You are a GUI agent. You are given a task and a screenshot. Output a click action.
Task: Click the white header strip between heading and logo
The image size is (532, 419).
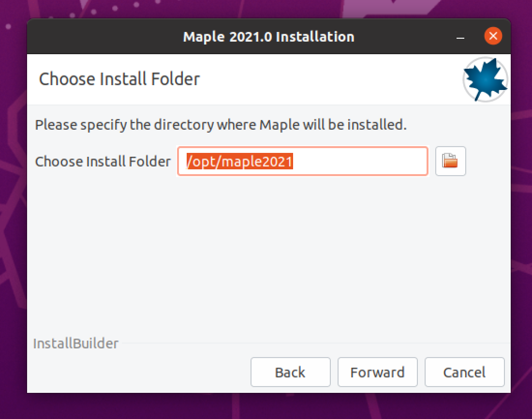329,79
